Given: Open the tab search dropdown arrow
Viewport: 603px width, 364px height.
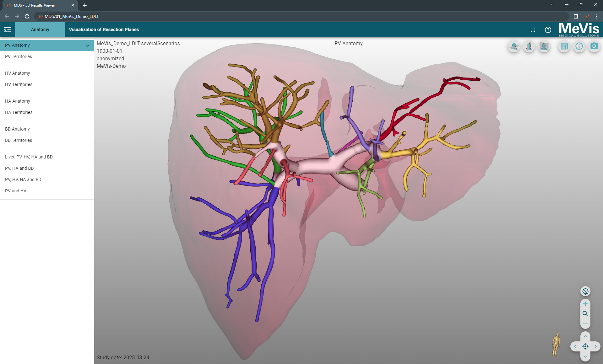Looking at the screenshot, I should tap(552, 5).
